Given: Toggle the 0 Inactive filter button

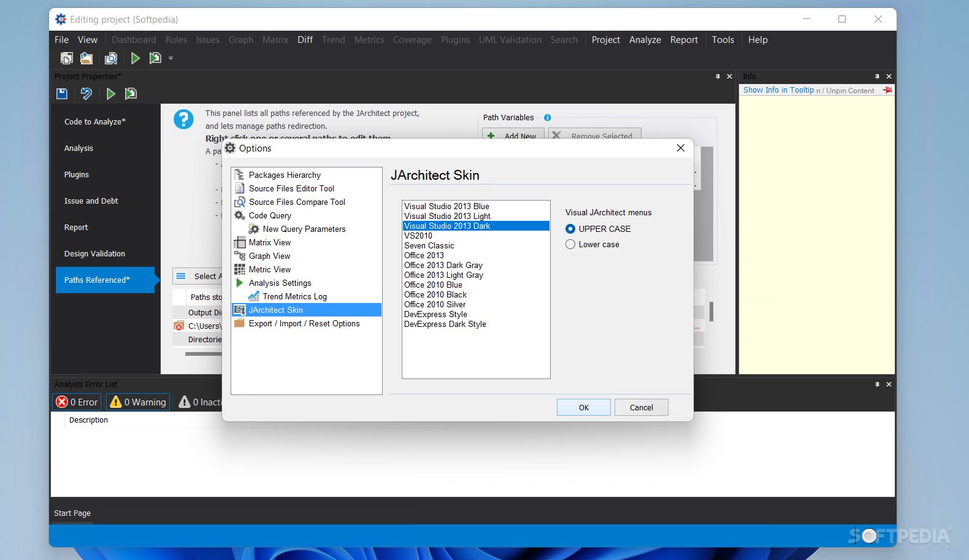Looking at the screenshot, I should coord(199,402).
